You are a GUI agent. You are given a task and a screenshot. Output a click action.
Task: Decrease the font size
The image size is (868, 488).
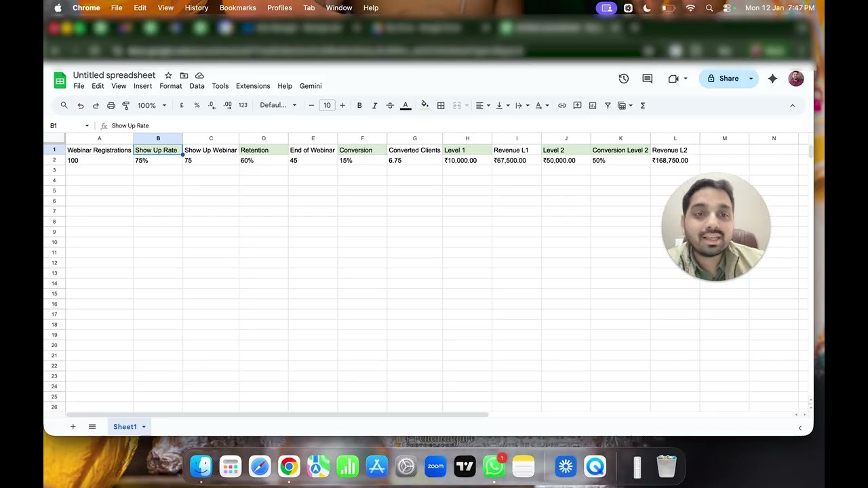[311, 106]
